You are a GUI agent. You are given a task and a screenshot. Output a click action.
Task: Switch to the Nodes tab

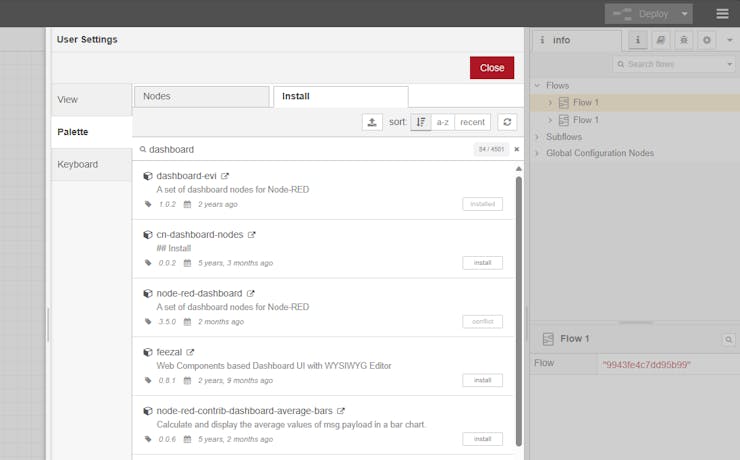[202, 96]
